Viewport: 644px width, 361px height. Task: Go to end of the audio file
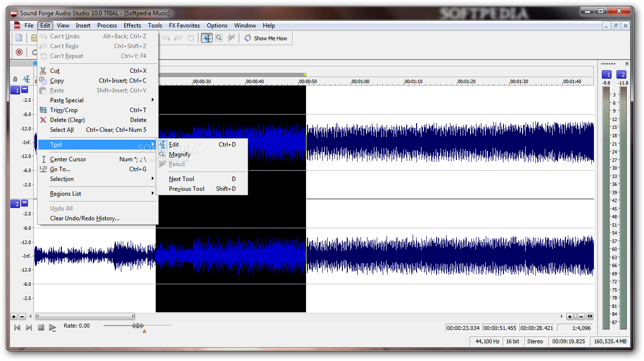pos(29,328)
